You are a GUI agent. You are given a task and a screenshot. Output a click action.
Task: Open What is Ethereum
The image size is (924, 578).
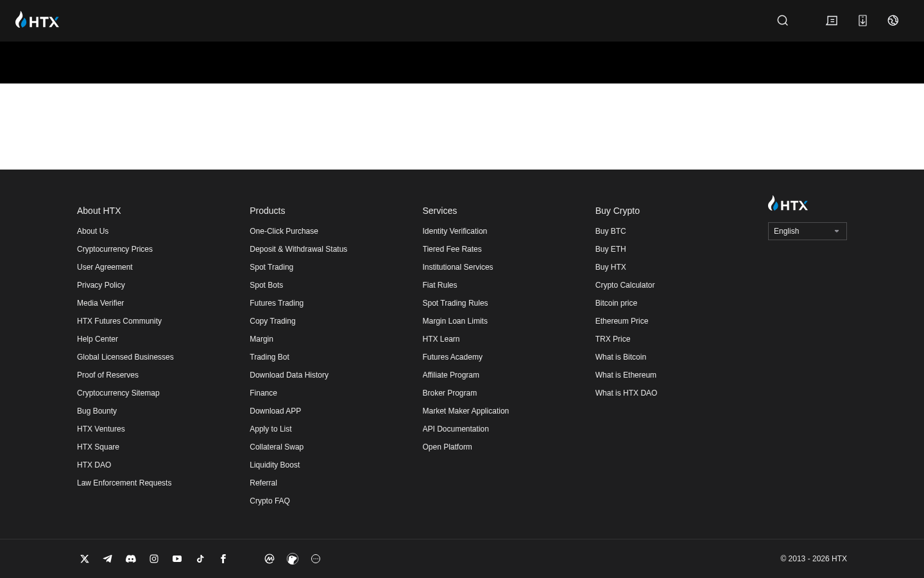click(626, 375)
